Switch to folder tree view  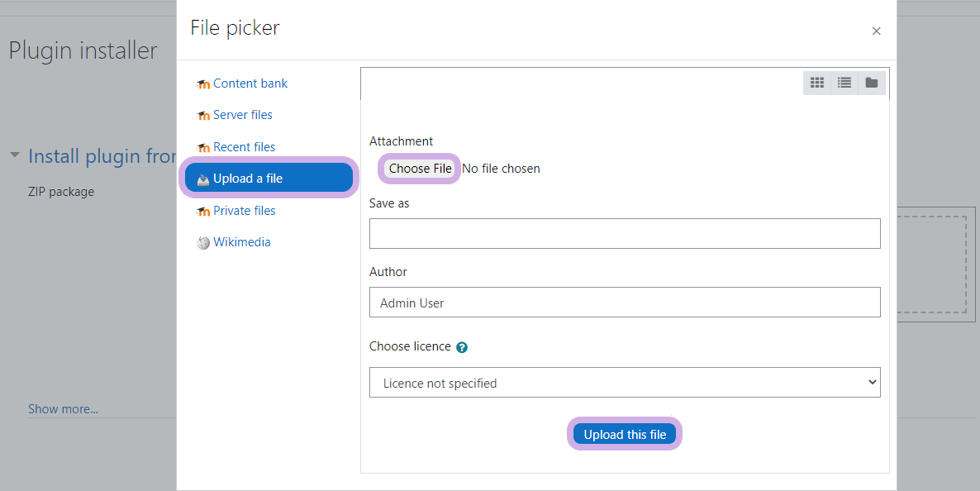871,83
